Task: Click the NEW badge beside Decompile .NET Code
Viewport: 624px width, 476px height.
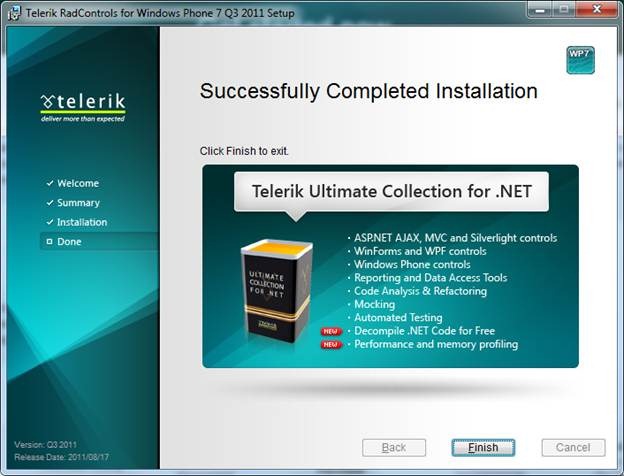Action: click(x=332, y=331)
